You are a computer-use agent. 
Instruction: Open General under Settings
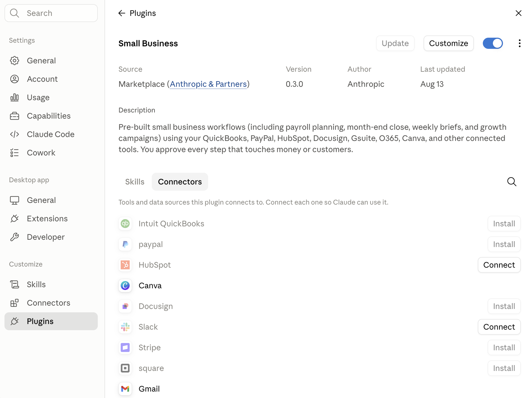(x=51, y=61)
